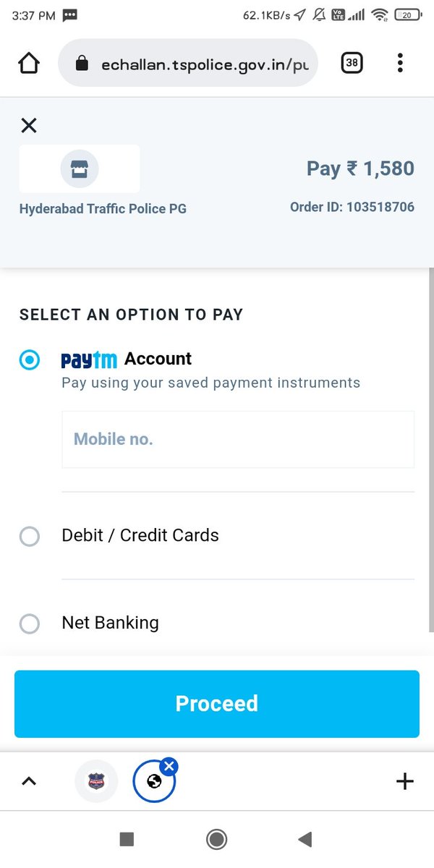Screen dimensions: 434x868
Task: Tap the browser home icon
Action: [28, 63]
